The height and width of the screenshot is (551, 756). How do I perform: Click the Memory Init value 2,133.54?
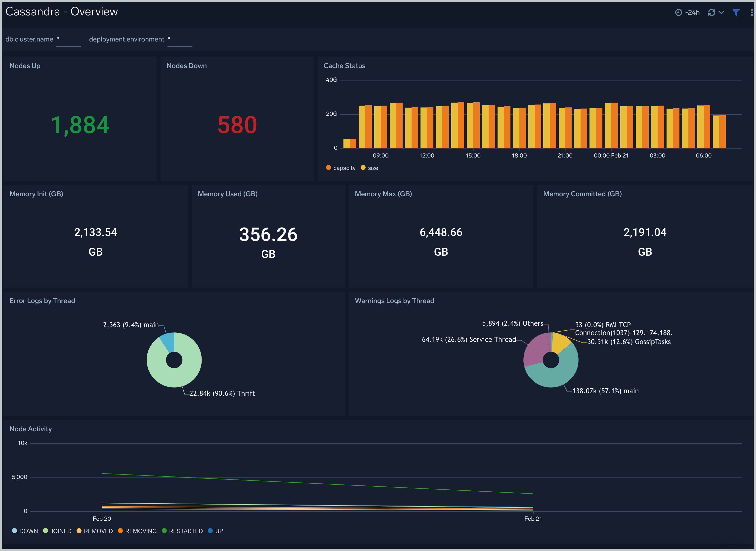95,232
